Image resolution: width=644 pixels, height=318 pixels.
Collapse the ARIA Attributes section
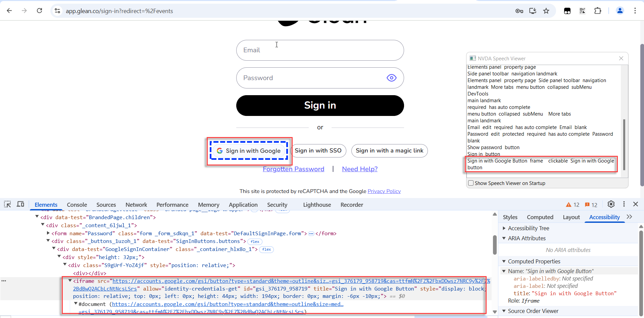point(504,238)
